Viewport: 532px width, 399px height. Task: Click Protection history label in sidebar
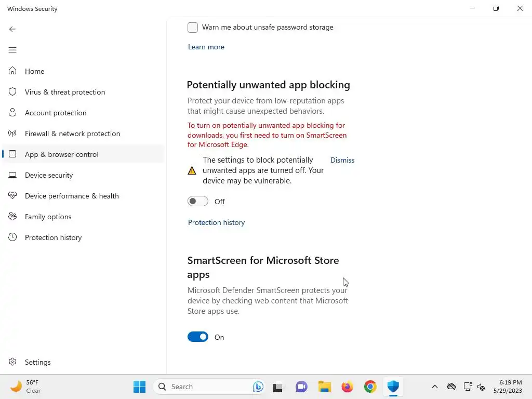click(x=53, y=237)
